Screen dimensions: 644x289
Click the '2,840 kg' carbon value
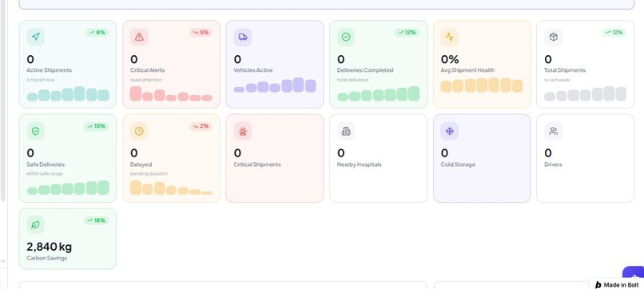pyautogui.click(x=50, y=247)
